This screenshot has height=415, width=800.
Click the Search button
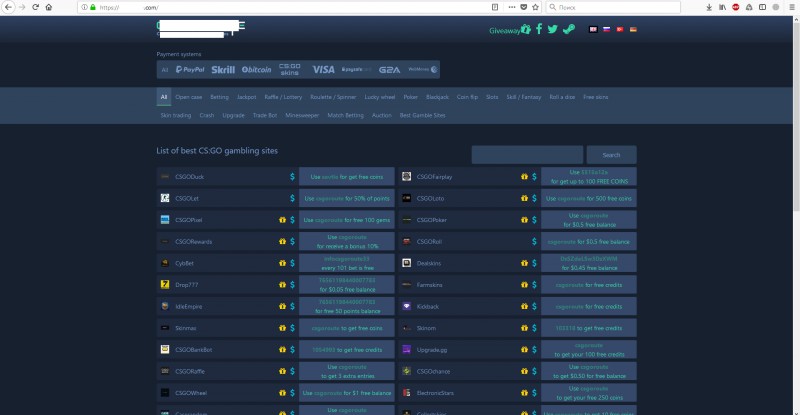tap(611, 155)
